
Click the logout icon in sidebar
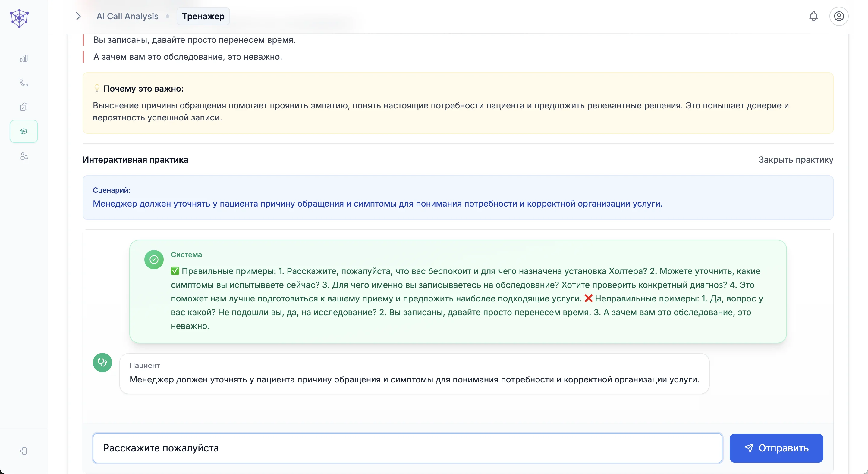tap(24, 451)
